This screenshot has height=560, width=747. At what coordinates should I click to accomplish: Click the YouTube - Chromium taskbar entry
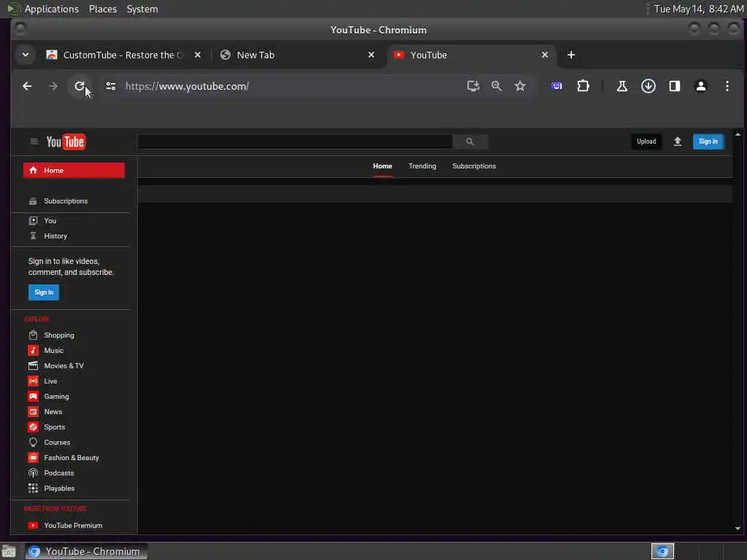pyautogui.click(x=86, y=551)
